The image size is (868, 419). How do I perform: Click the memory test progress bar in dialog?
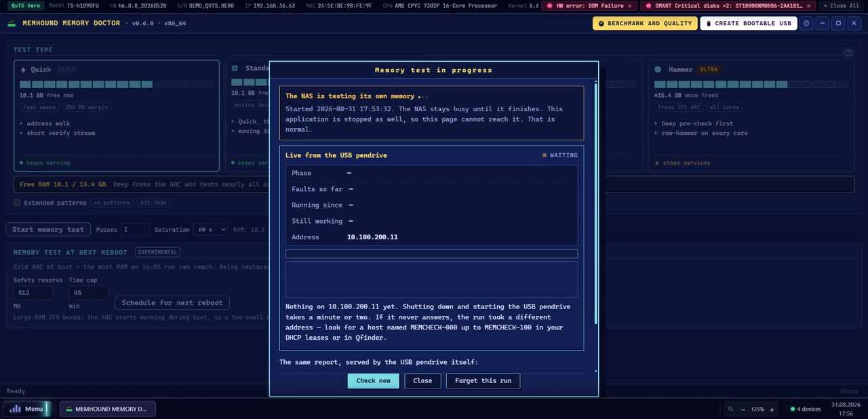pos(432,254)
